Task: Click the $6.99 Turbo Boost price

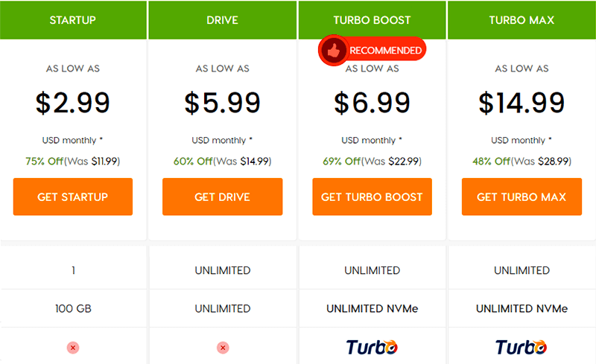Action: click(x=372, y=103)
